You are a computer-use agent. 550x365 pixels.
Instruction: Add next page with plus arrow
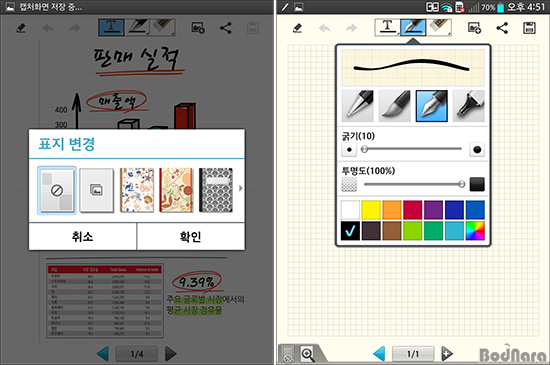[447, 354]
